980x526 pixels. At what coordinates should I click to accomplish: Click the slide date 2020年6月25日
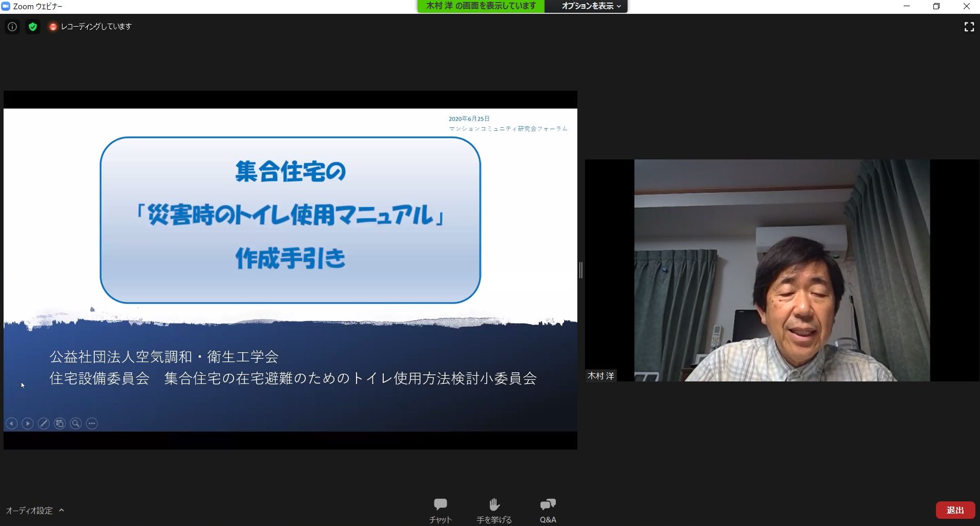pyautogui.click(x=469, y=118)
